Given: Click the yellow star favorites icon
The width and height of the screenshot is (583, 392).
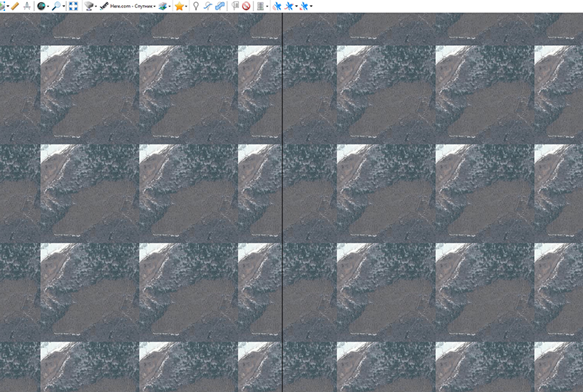Looking at the screenshot, I should point(179,6).
